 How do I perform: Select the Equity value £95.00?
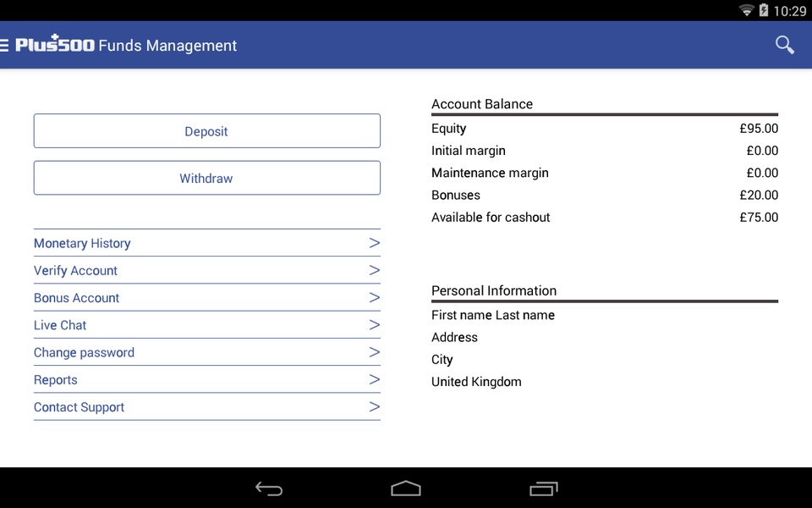759,129
